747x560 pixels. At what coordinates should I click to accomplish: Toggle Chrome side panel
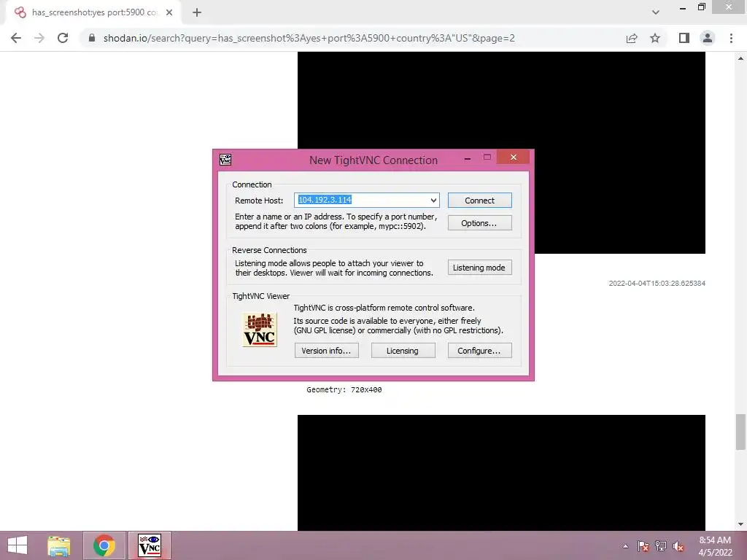[x=684, y=38]
